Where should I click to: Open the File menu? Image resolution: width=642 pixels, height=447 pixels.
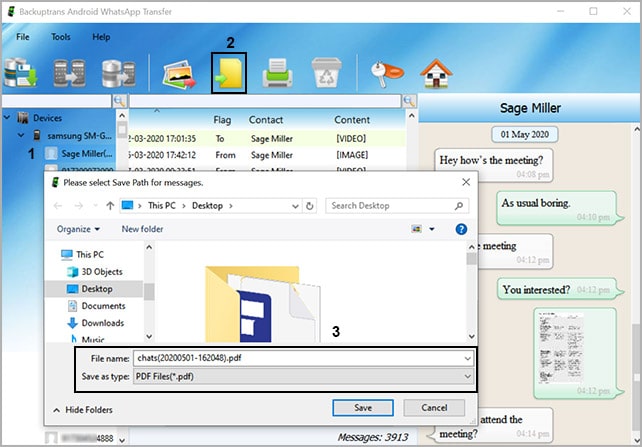pyautogui.click(x=23, y=37)
